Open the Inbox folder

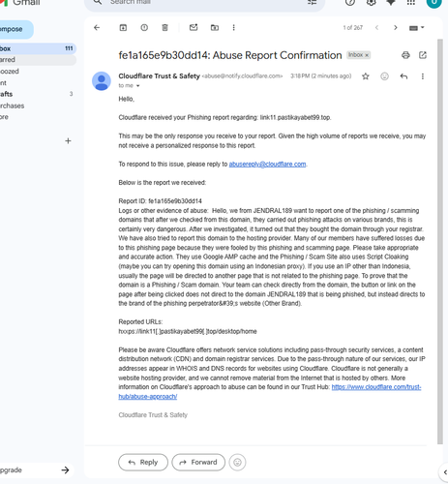[38, 48]
